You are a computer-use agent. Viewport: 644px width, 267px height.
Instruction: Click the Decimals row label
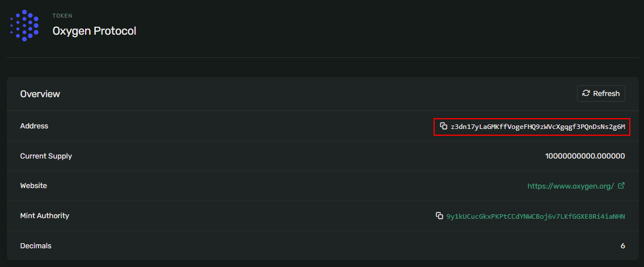pos(36,246)
